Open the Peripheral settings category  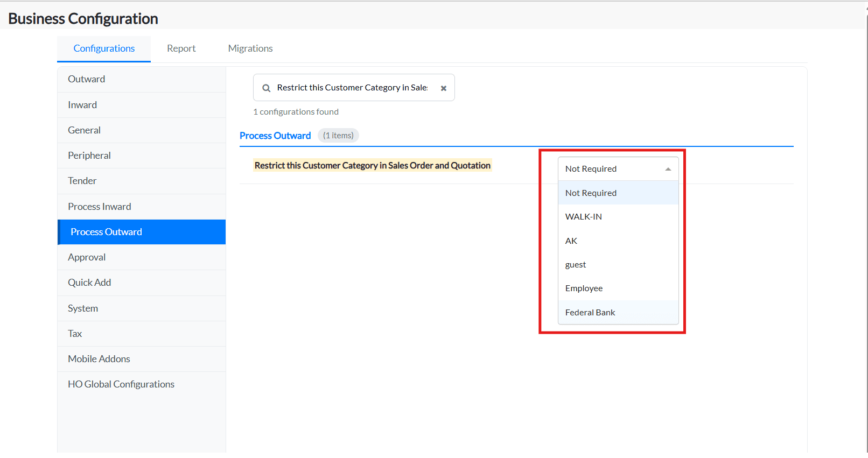[x=89, y=156]
